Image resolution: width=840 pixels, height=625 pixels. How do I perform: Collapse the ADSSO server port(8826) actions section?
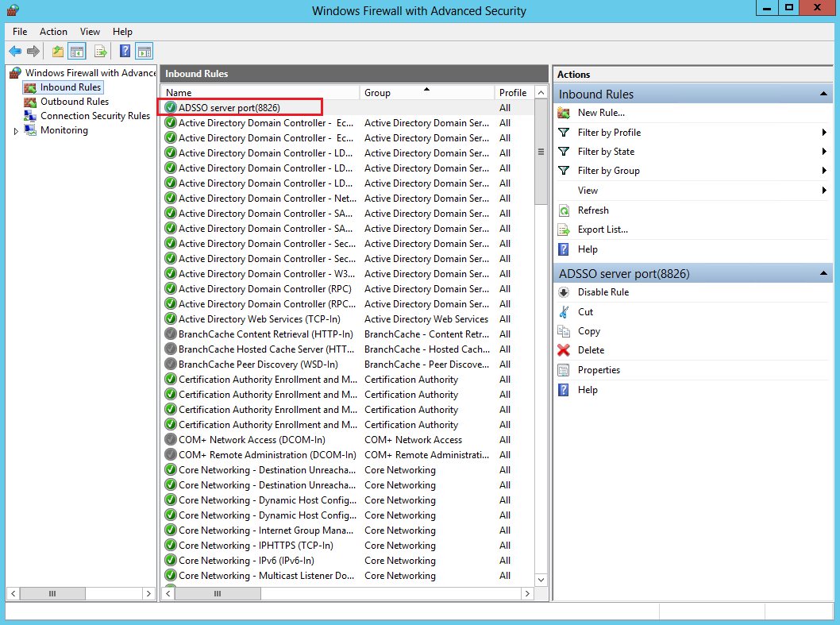tap(823, 274)
